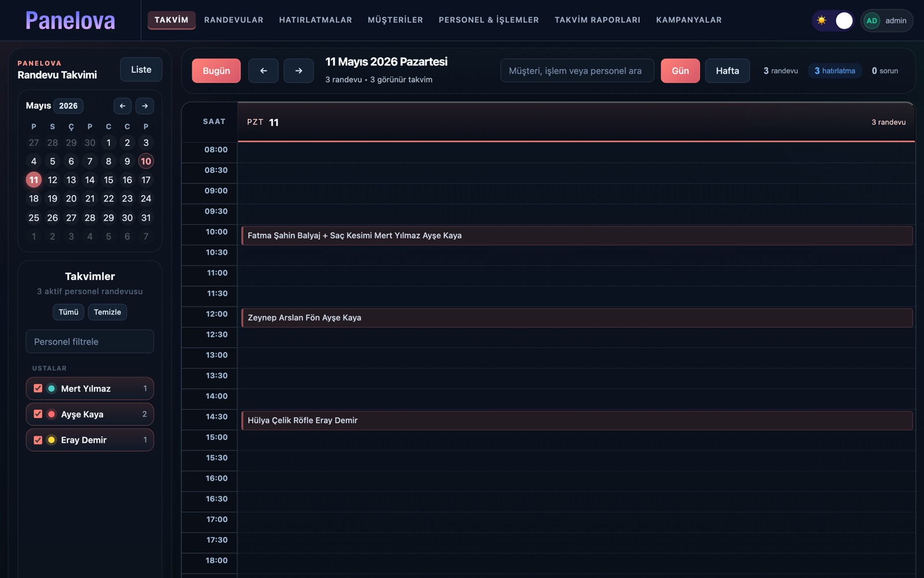Screen dimensions: 924x578
Task: Select day 10 in mini calendar
Action: coord(146,161)
